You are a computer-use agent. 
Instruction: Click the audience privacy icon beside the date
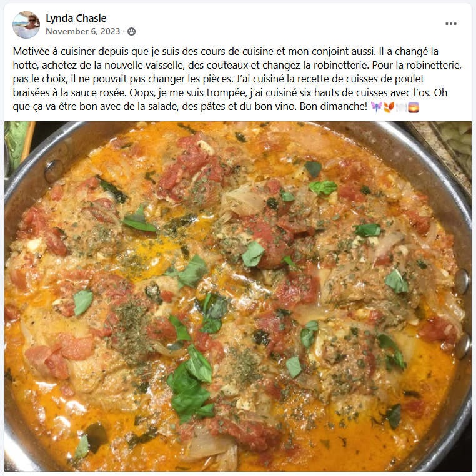pyautogui.click(x=131, y=32)
